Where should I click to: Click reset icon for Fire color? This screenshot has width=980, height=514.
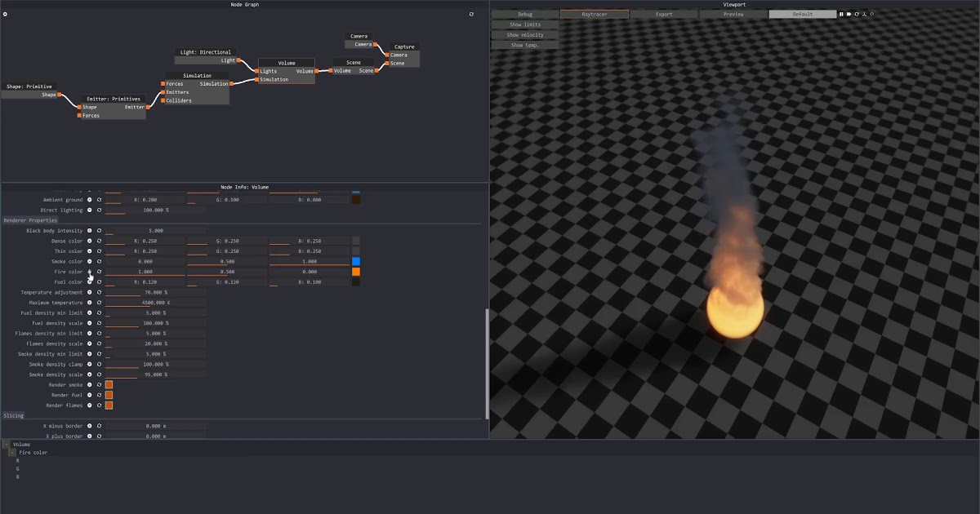[99, 272]
